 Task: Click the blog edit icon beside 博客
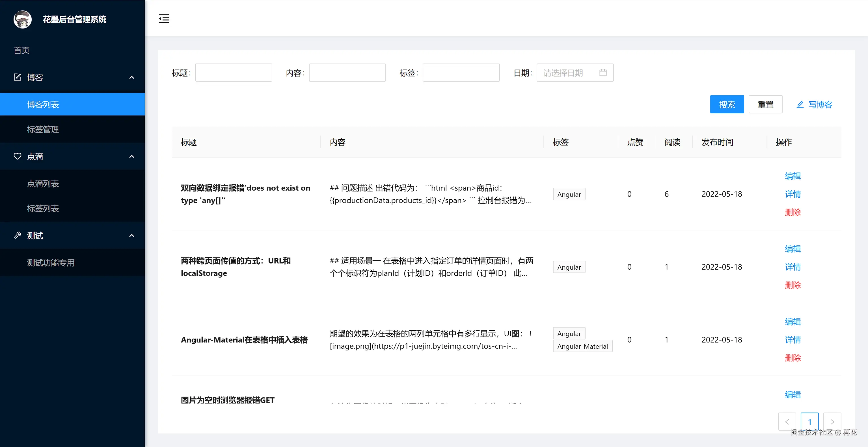[x=18, y=77]
